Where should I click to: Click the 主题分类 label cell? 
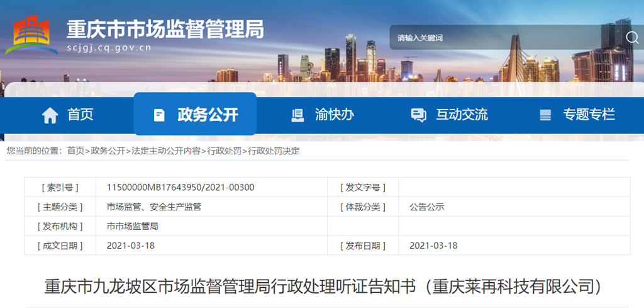tap(60, 207)
